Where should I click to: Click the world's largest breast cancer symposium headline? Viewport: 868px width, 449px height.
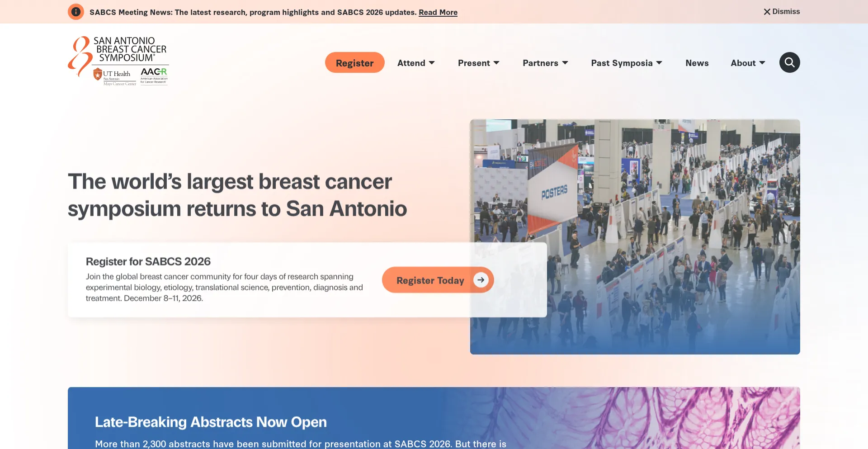(237, 195)
